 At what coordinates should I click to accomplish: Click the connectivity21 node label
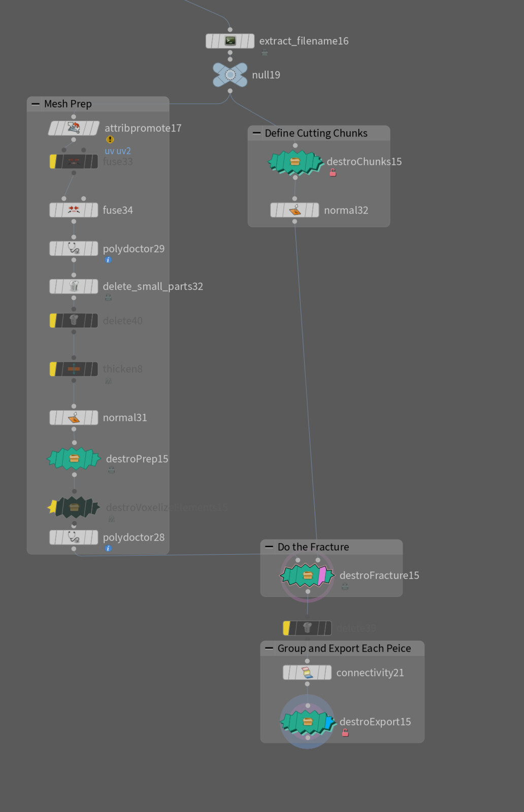click(370, 672)
